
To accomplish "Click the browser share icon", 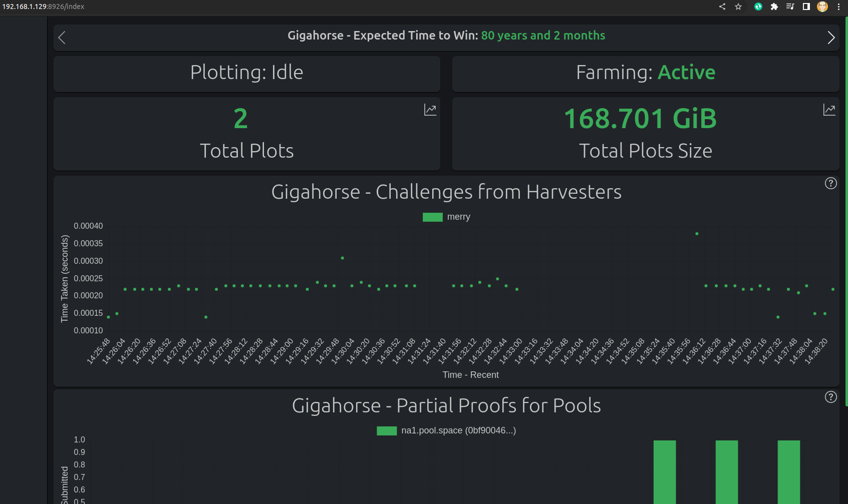I will pos(722,7).
